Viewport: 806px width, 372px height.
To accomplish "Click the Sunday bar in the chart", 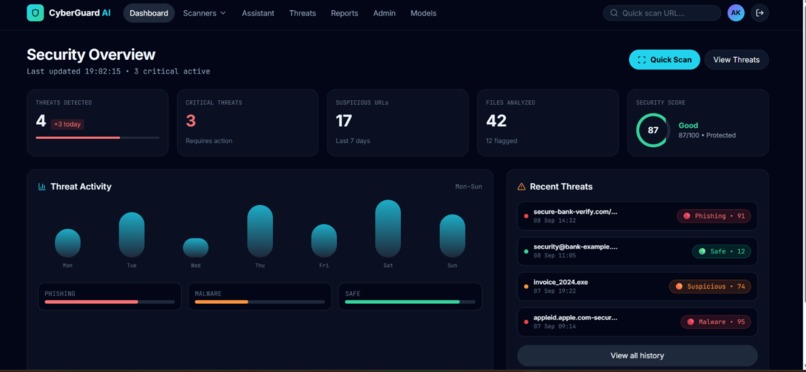I will click(x=452, y=236).
